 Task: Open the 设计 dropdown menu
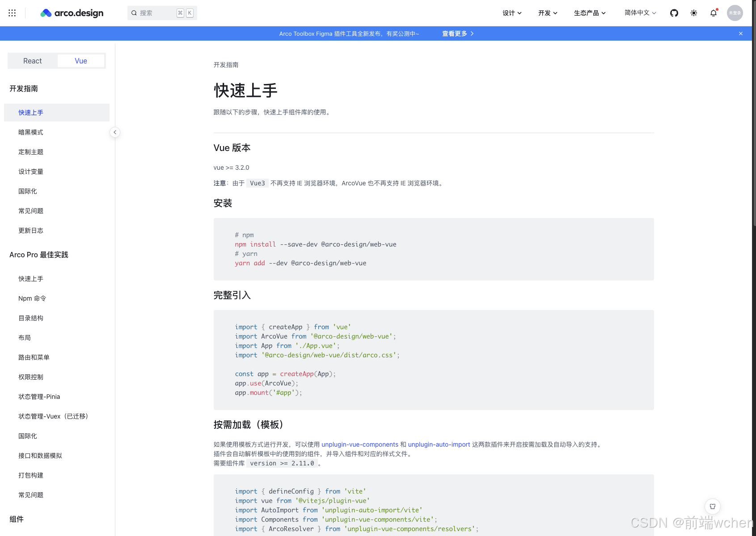pos(511,13)
